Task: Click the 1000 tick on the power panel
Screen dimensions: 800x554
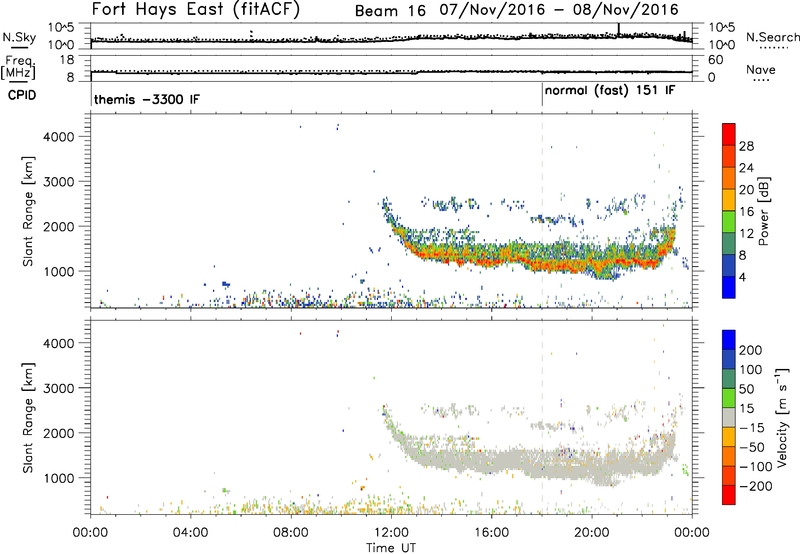Action: click(x=59, y=271)
